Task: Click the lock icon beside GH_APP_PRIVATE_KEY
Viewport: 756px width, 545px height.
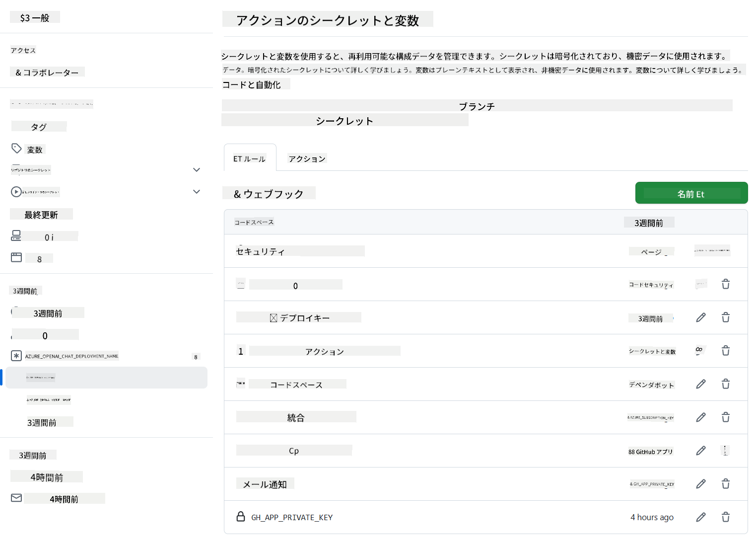Action: click(241, 517)
